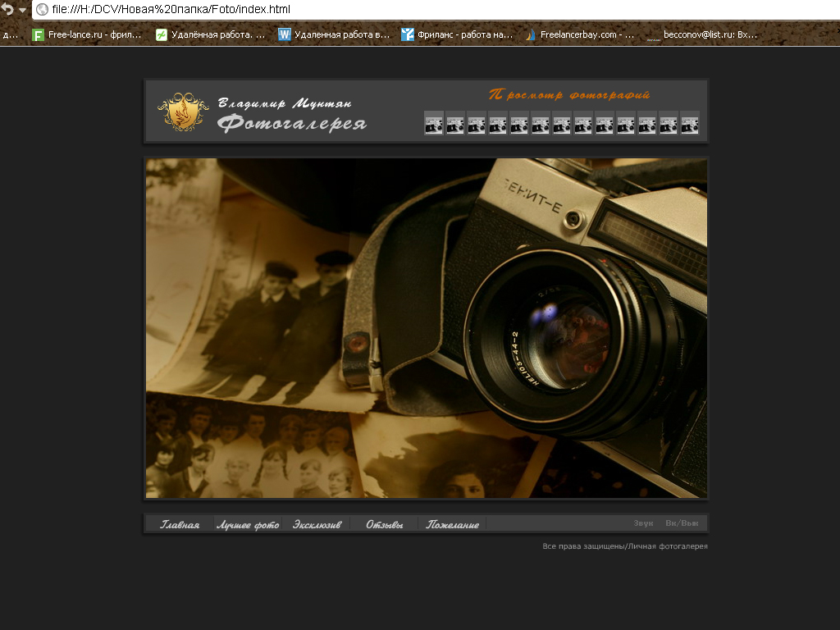Toggle sound with the Вк/Вык switch
Image resolution: width=840 pixels, height=630 pixels.
682,523
